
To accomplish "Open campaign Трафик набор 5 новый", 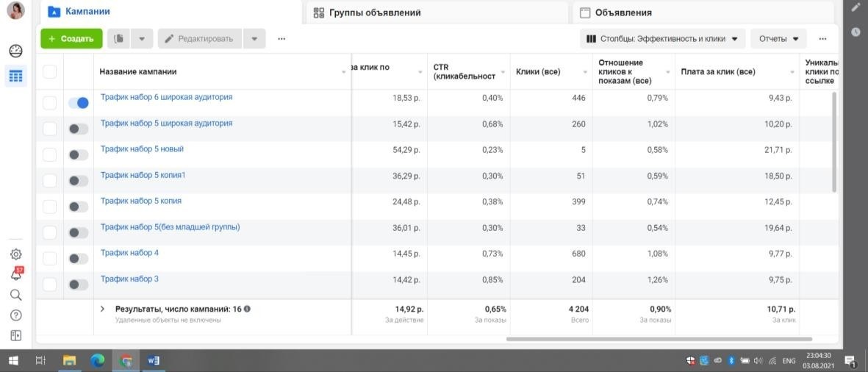I will 142,149.
